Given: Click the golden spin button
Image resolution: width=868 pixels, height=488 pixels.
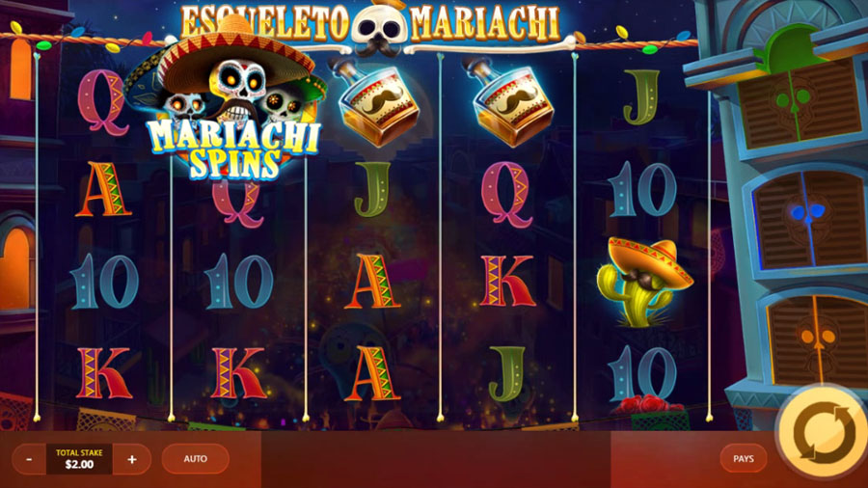Looking at the screenshot, I should (x=823, y=431).
